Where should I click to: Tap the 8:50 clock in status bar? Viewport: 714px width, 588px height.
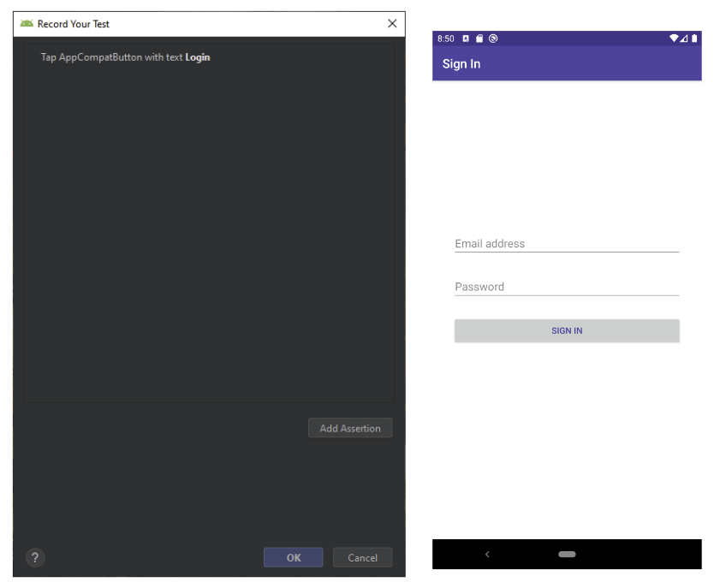pos(446,39)
